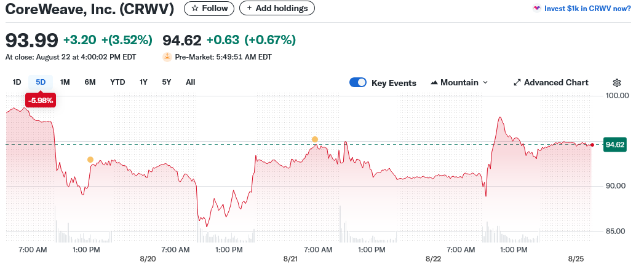Follow CoreWeave stock
This screenshot has width=644, height=264.
click(209, 8)
